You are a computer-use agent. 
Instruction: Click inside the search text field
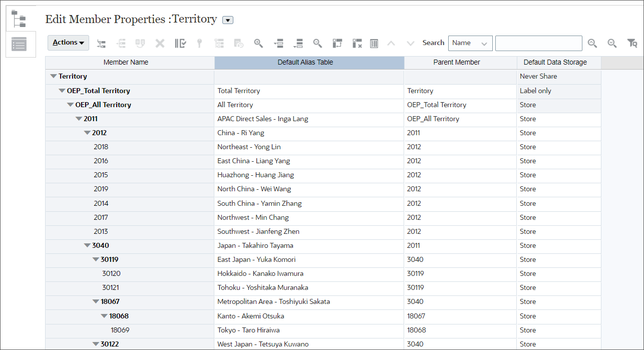[538, 43]
